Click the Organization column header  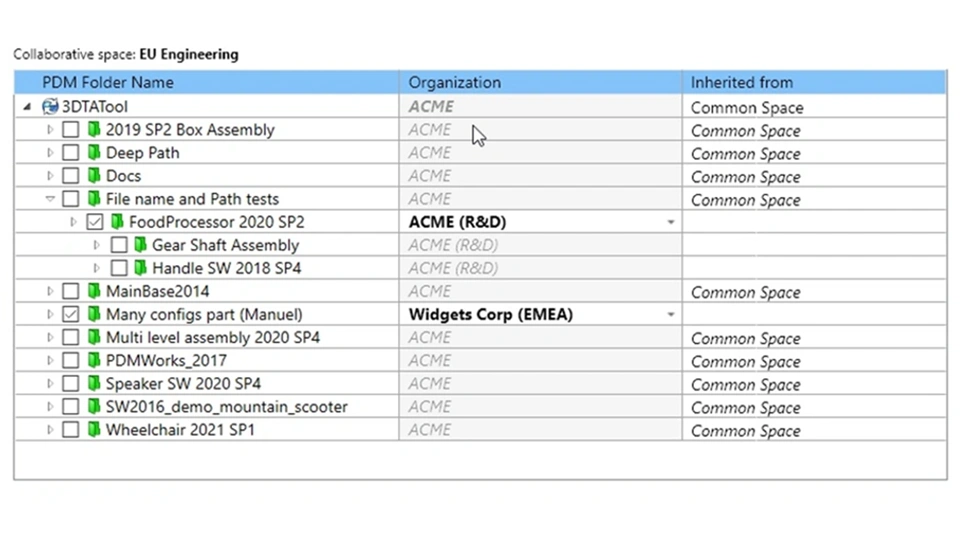coord(455,82)
